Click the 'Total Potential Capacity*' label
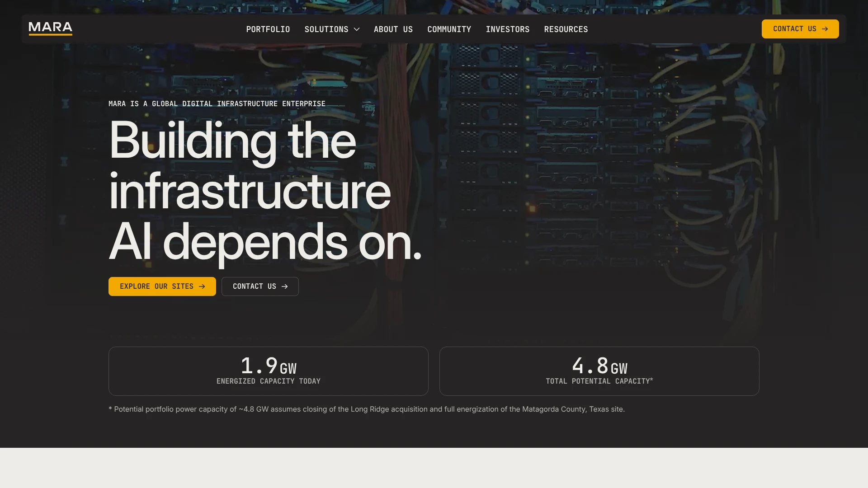868x488 pixels. [x=599, y=381]
